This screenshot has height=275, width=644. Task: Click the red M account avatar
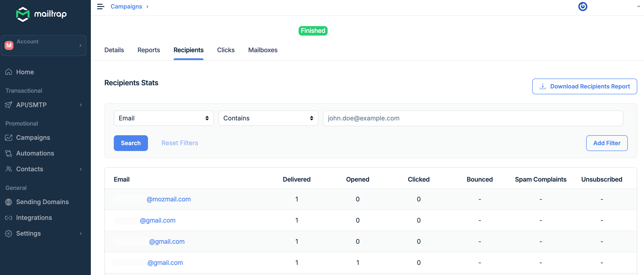9,45
